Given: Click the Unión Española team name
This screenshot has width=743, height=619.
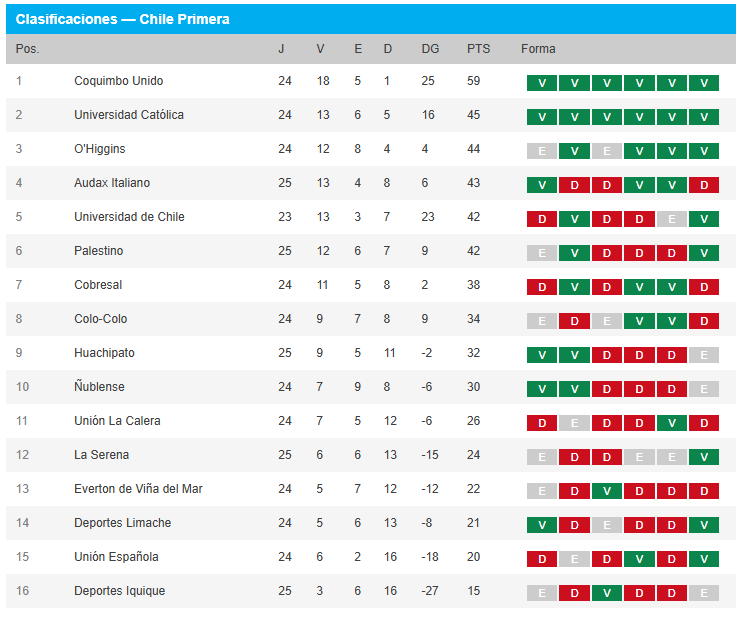Looking at the screenshot, I should [x=116, y=557].
